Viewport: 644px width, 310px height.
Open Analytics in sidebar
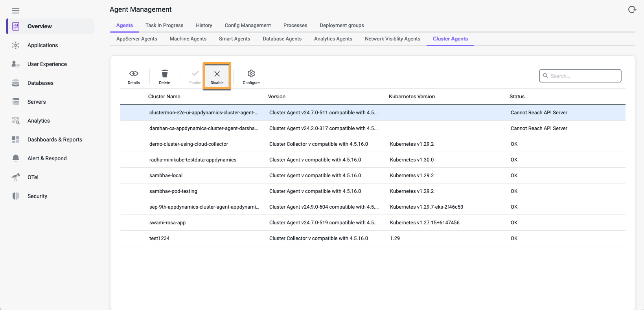coord(50,121)
